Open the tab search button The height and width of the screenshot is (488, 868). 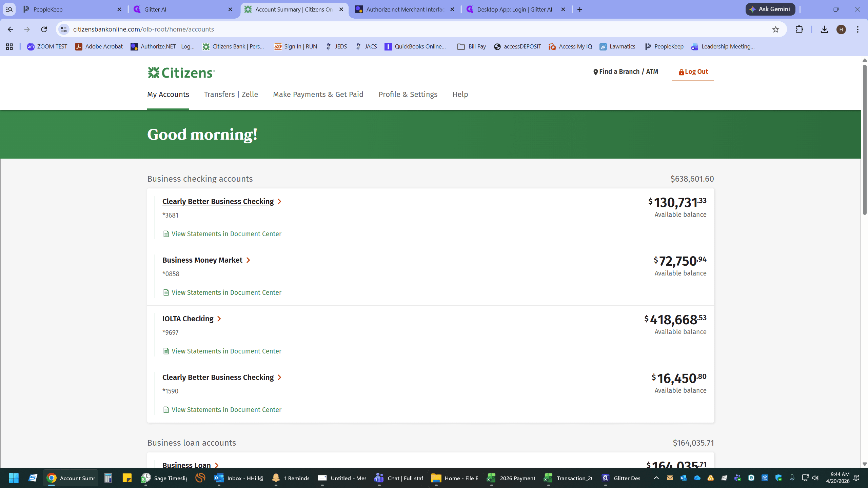tap(9, 9)
